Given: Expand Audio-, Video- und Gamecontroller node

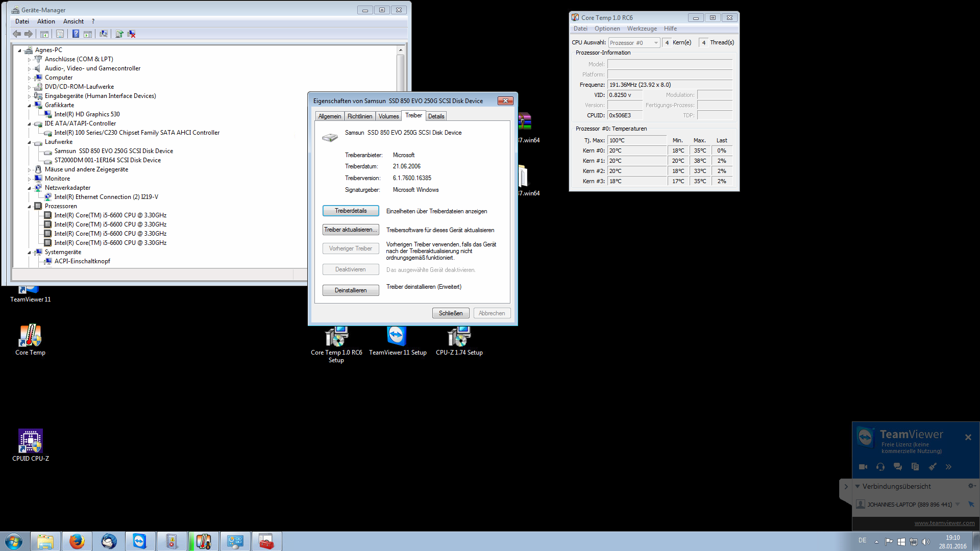Looking at the screenshot, I should pos(29,68).
